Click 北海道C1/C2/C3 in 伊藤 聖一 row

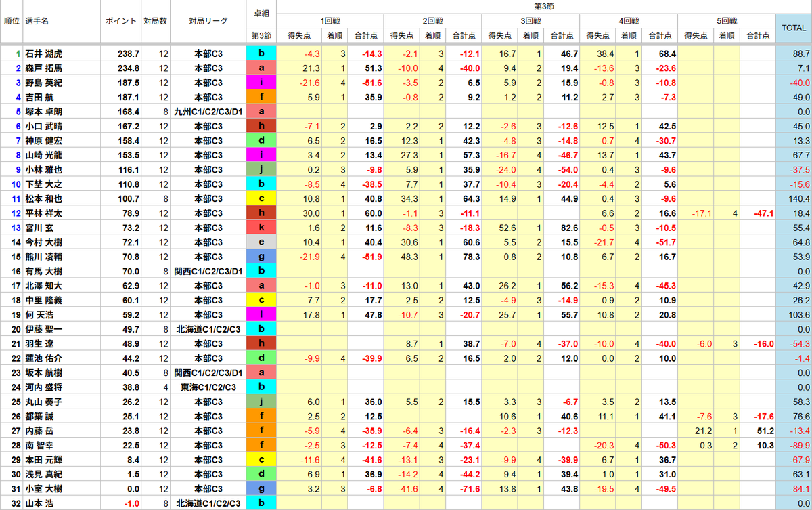[x=207, y=329]
